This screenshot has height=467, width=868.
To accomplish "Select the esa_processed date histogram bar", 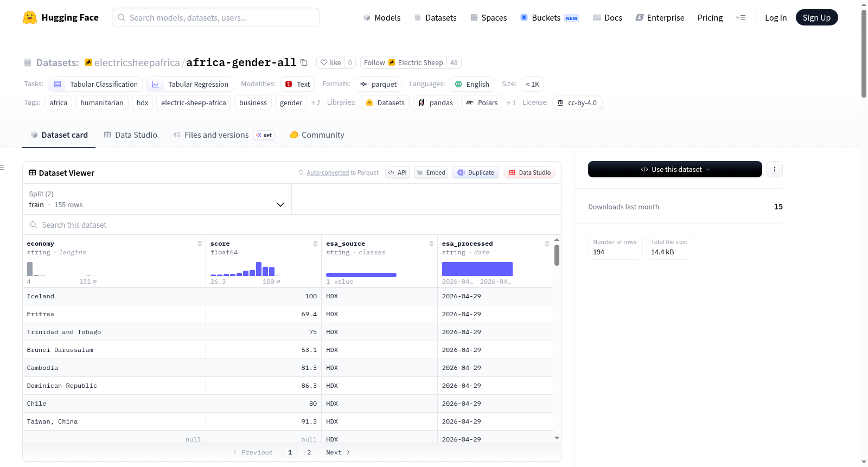I will coord(477,269).
